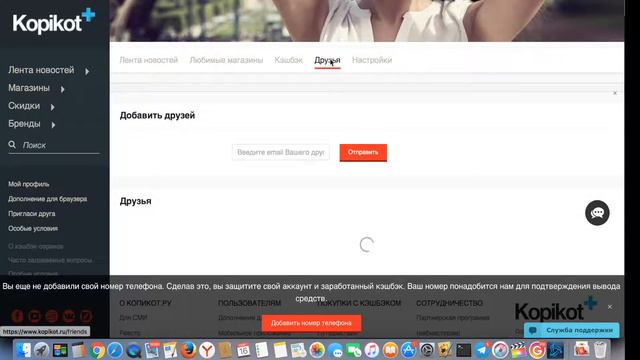
Task: Open iBooks from the dock
Action: [390, 350]
